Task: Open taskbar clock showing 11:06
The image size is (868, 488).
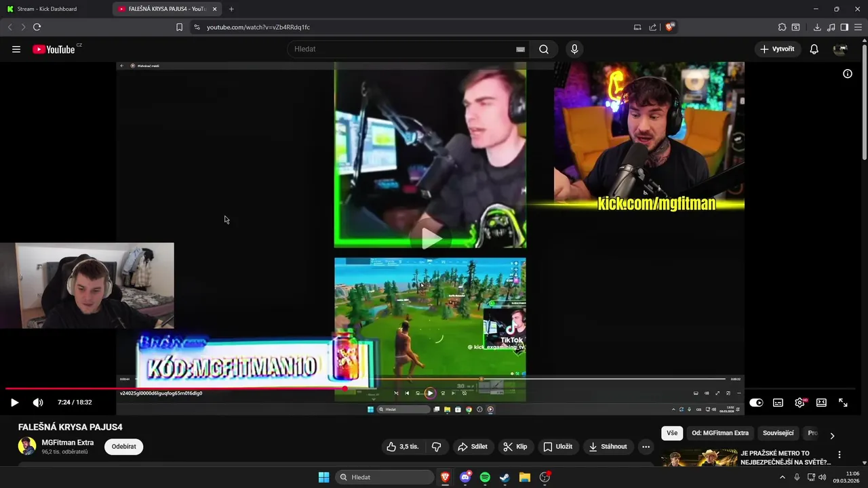Action: (x=846, y=477)
